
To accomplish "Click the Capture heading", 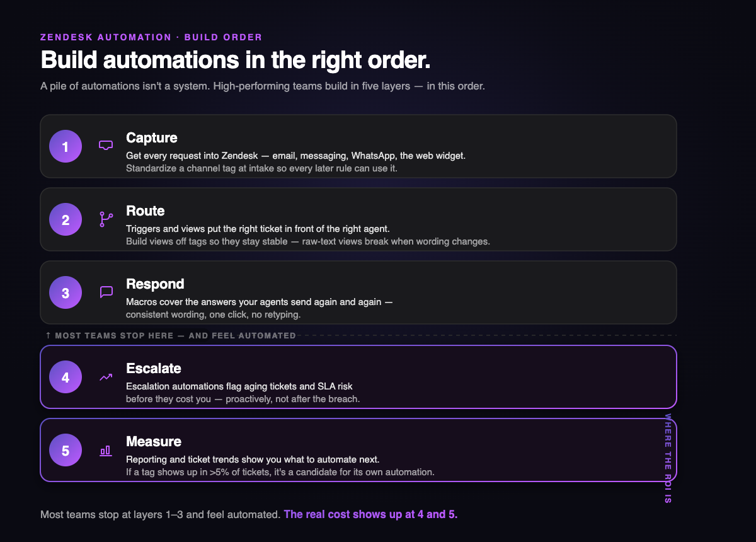I will (152, 137).
